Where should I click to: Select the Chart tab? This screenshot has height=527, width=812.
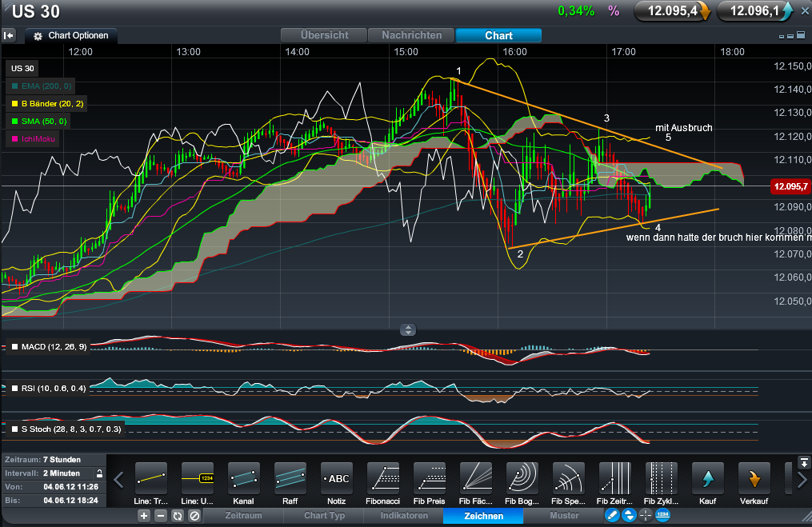[x=498, y=35]
